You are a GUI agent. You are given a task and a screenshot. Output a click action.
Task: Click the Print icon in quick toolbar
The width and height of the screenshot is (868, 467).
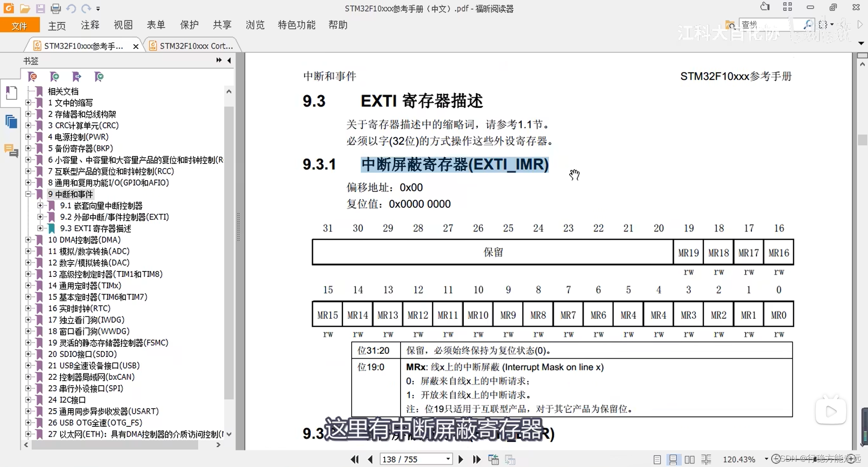(x=56, y=8)
